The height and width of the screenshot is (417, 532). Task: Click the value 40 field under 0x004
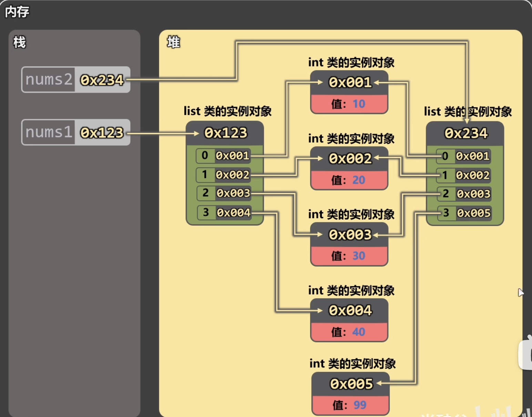pyautogui.click(x=349, y=332)
